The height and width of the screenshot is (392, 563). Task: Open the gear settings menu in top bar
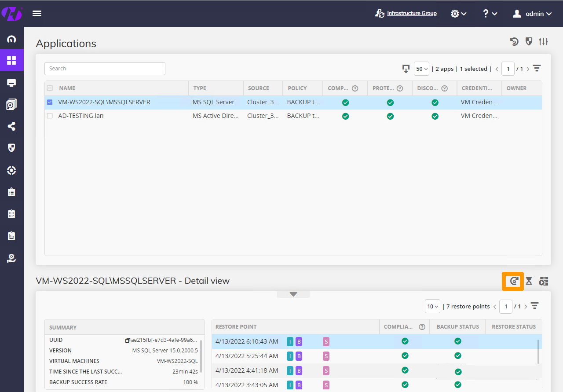pyautogui.click(x=458, y=13)
